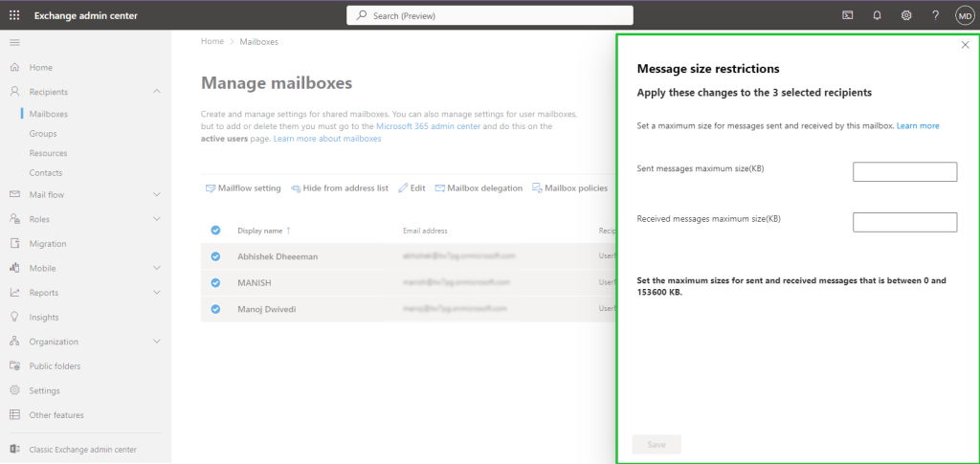
Task: Expand the Mail flow menu
Action: point(157,195)
